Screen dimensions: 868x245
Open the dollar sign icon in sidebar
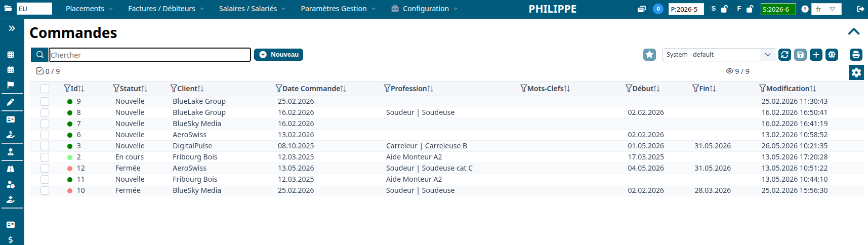click(11, 239)
